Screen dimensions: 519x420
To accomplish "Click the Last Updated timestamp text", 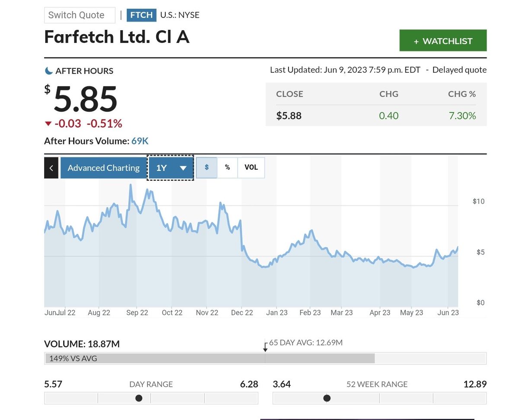I will pos(345,70).
